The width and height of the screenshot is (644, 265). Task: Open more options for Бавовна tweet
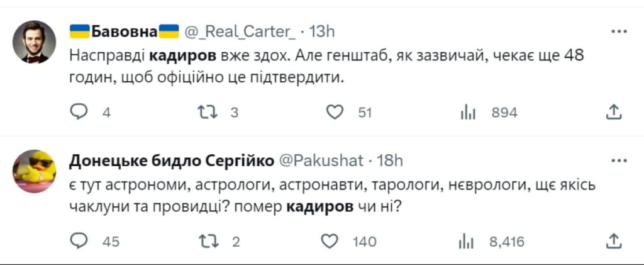pos(619,31)
